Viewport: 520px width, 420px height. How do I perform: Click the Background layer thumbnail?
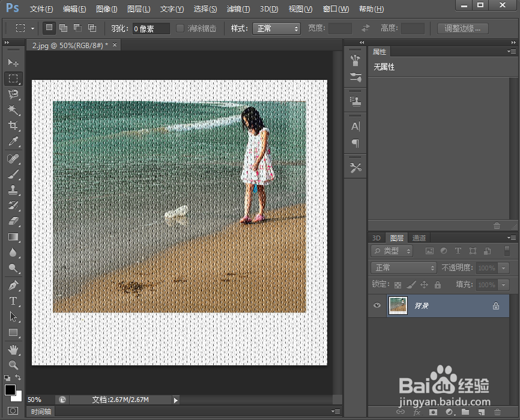coord(398,306)
